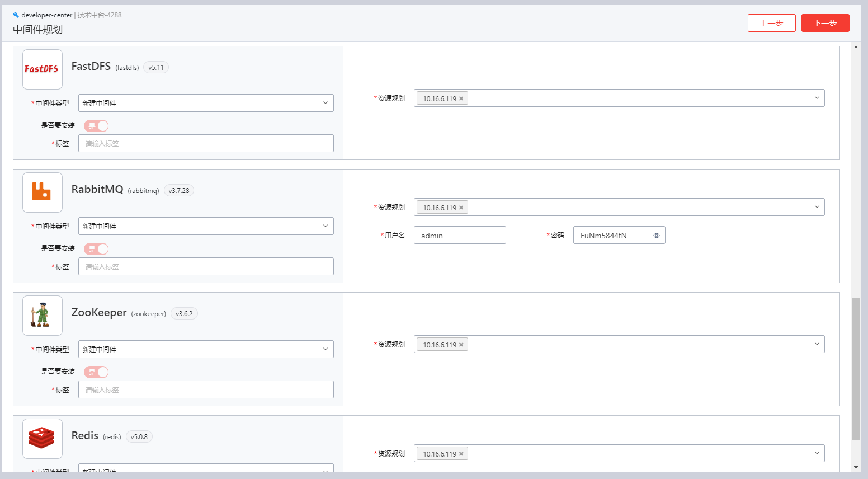The height and width of the screenshot is (479, 868).
Task: Click the Redis title text
Action: click(x=85, y=435)
